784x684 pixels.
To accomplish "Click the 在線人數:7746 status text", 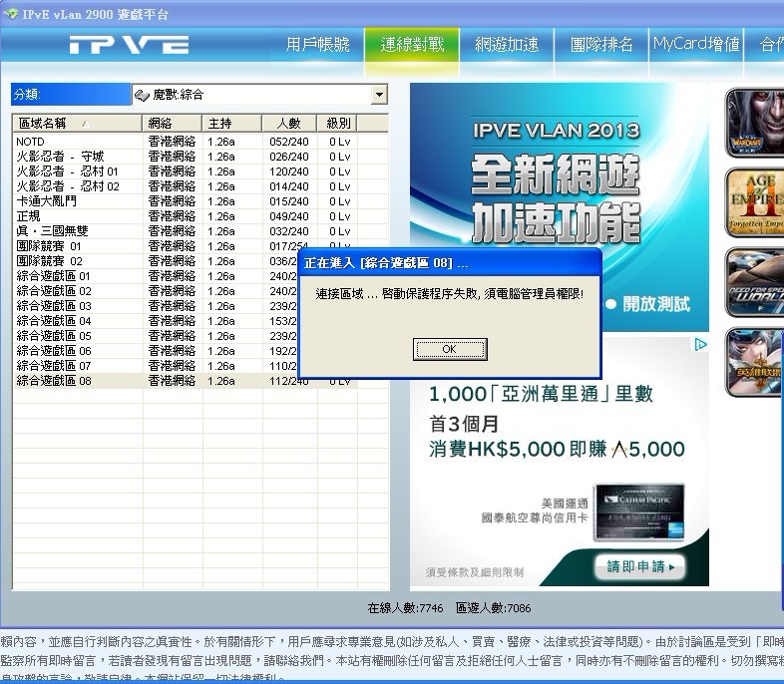I will coord(405,608).
